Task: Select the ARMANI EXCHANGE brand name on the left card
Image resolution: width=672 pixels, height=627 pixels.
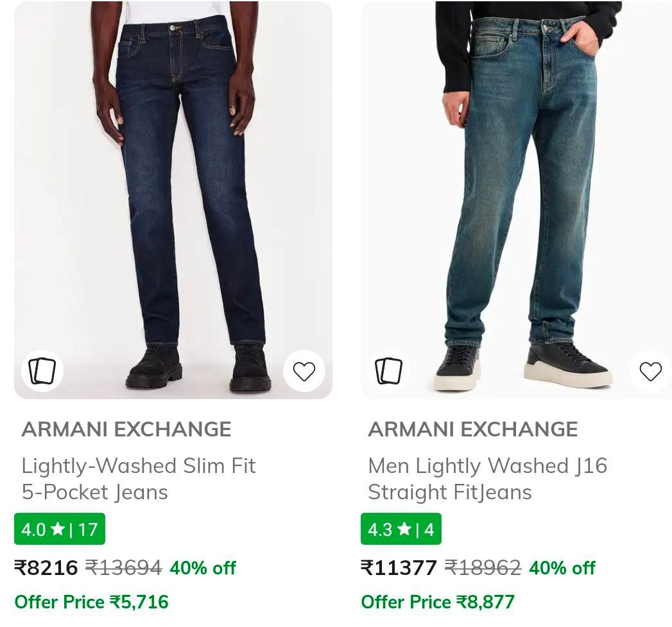Action: [x=126, y=429]
